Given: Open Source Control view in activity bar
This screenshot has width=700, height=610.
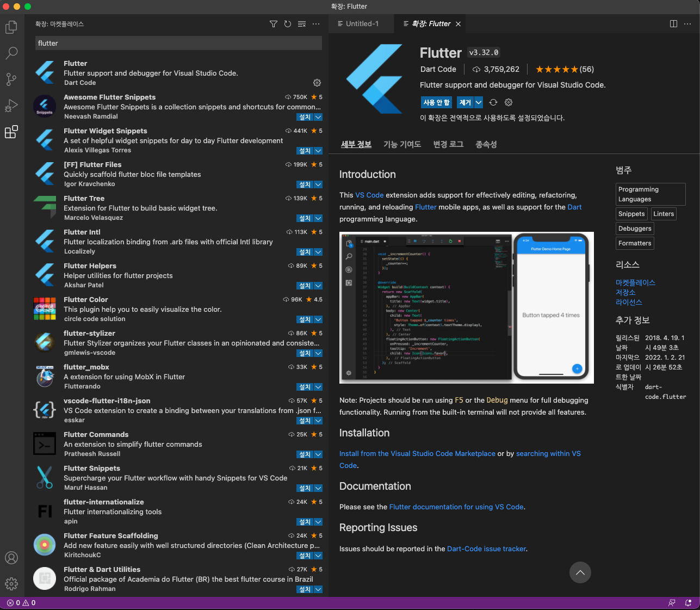Looking at the screenshot, I should pyautogui.click(x=11, y=79).
